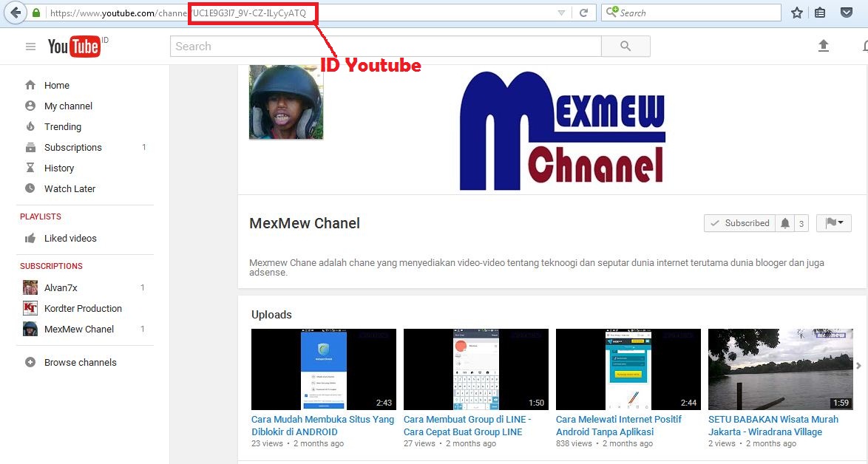Click the Liked videos thumbs-up icon
868x464 pixels.
coord(29,238)
